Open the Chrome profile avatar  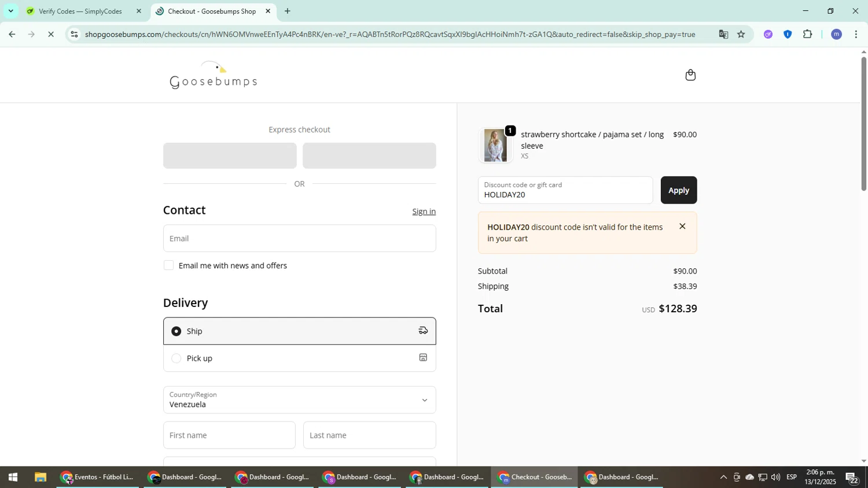pos(836,34)
